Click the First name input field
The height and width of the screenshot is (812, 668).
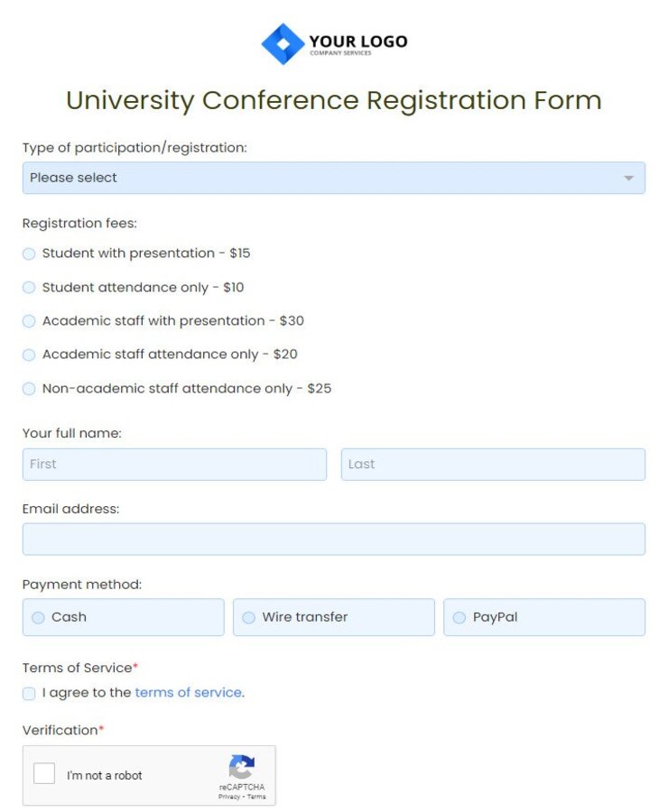tap(174, 464)
